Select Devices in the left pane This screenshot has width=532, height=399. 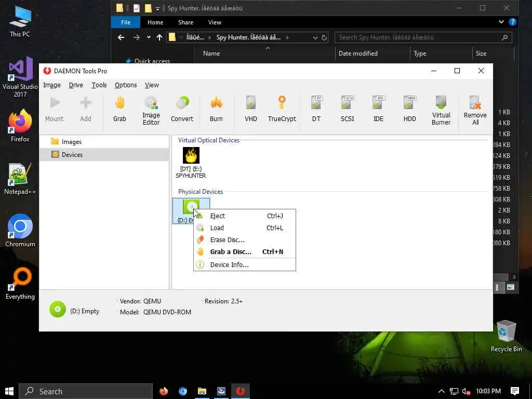coord(104,155)
